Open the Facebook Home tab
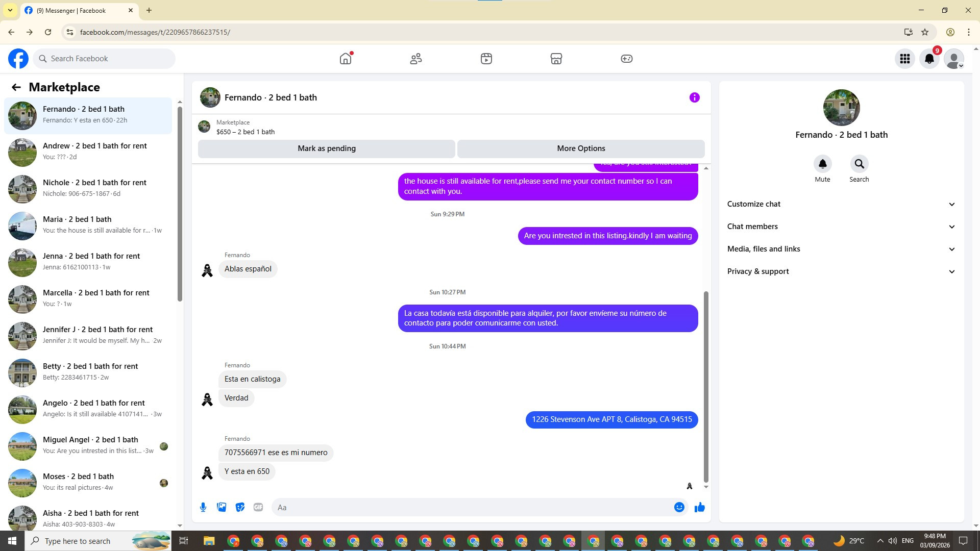The height and width of the screenshot is (551, 980). pyautogui.click(x=346, y=59)
